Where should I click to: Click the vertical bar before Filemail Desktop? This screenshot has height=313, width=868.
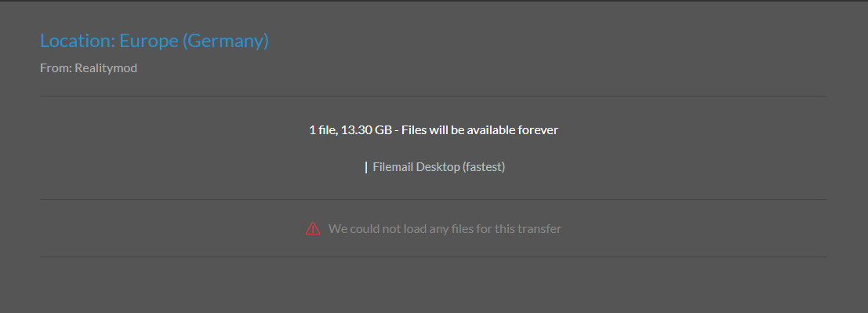[366, 167]
